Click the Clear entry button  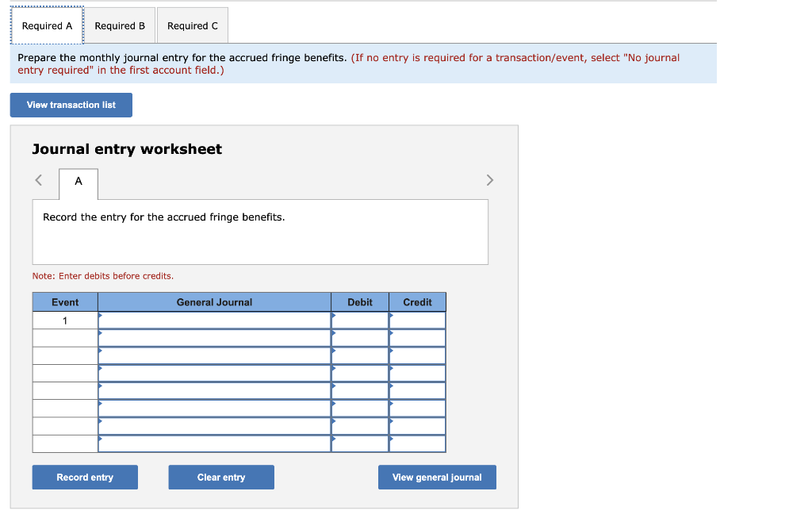[220, 477]
